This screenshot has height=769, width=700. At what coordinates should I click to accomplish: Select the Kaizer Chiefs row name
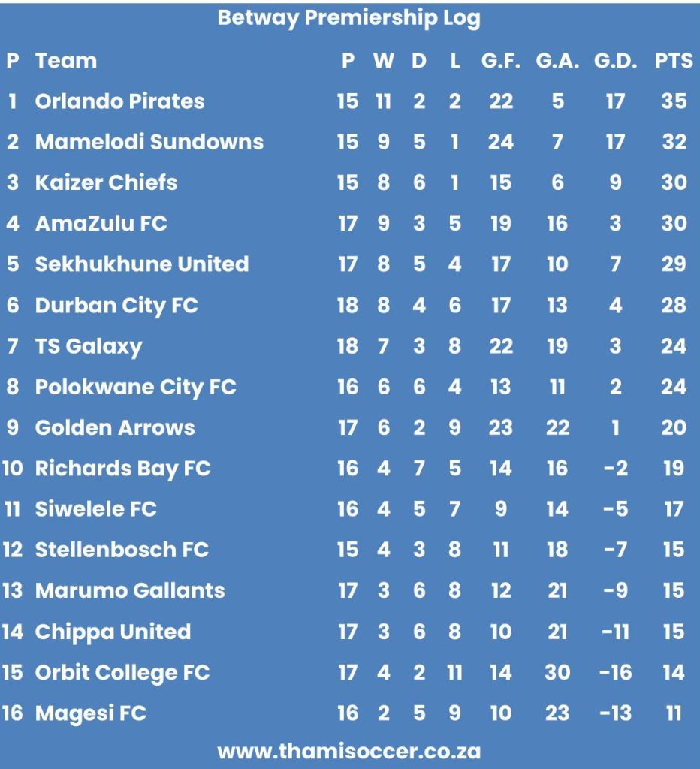click(x=106, y=182)
